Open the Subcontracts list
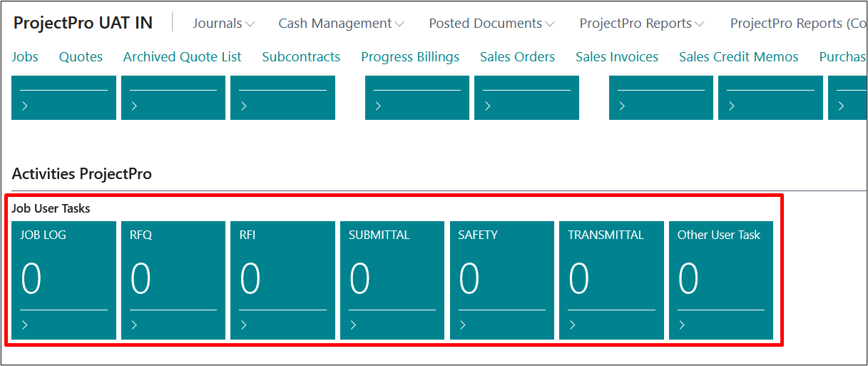The image size is (868, 366). point(301,57)
